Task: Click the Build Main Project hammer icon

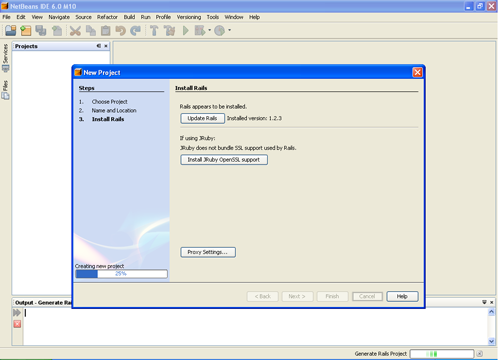Action: tap(154, 31)
